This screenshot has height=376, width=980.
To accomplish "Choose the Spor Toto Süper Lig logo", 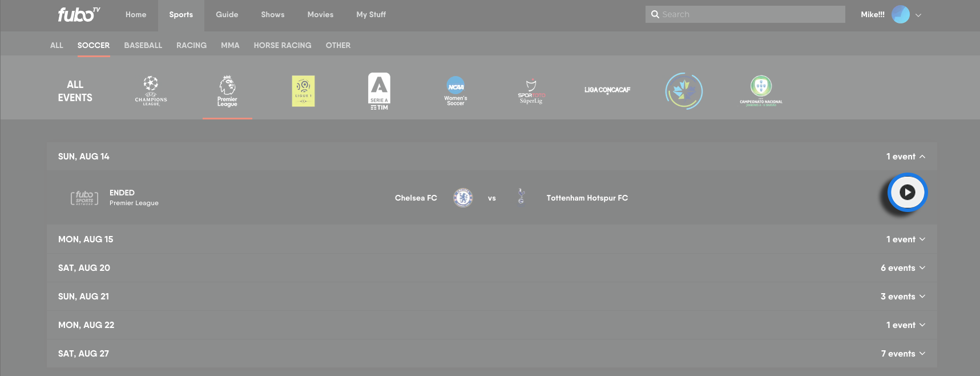I will pyautogui.click(x=531, y=91).
